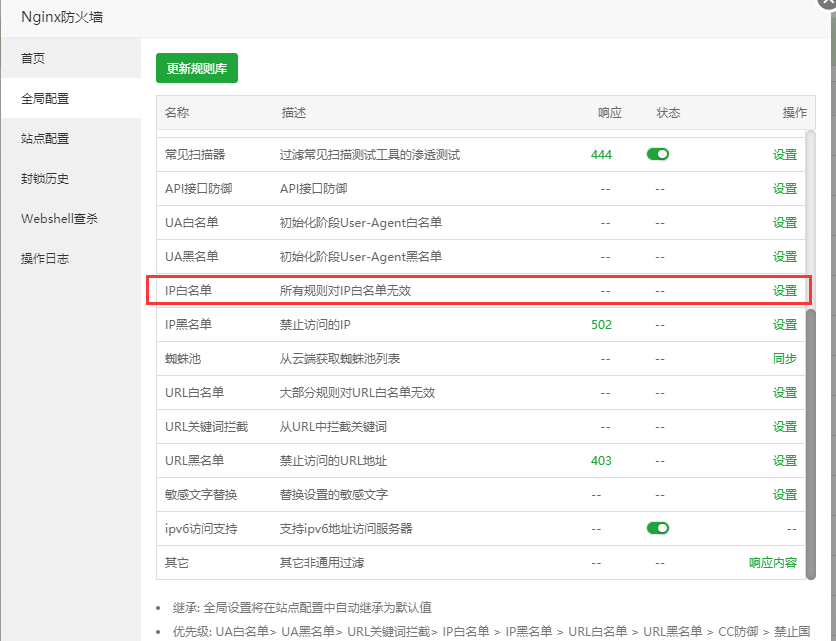Switch to 站点配置 in the sidebar
Image resolution: width=836 pixels, height=641 pixels.
pyautogui.click(x=45, y=138)
